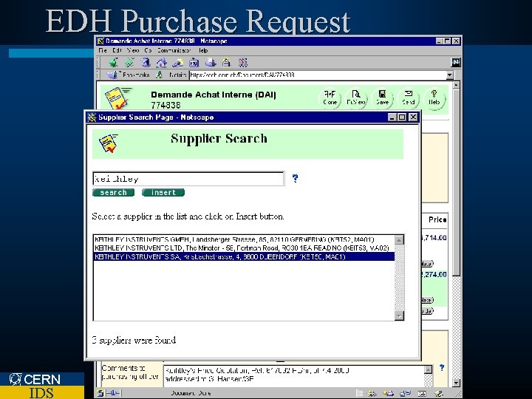Screen dimensions: 532x399
Task: Click the Security padlock toolbar icon
Action: pyautogui.click(x=226, y=62)
